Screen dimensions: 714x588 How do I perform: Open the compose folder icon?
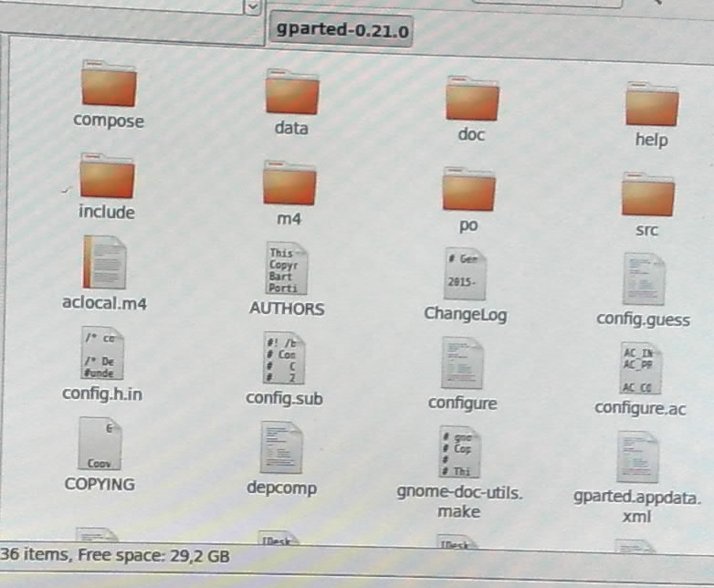pyautogui.click(x=109, y=83)
